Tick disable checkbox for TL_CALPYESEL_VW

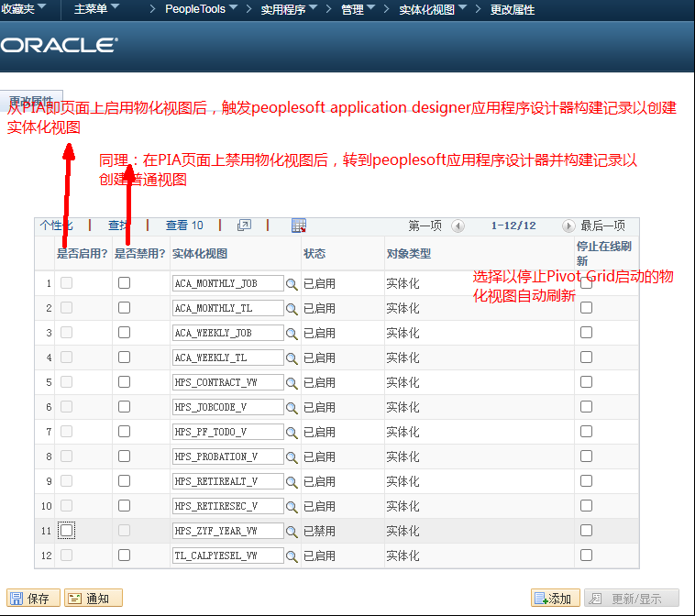[124, 555]
